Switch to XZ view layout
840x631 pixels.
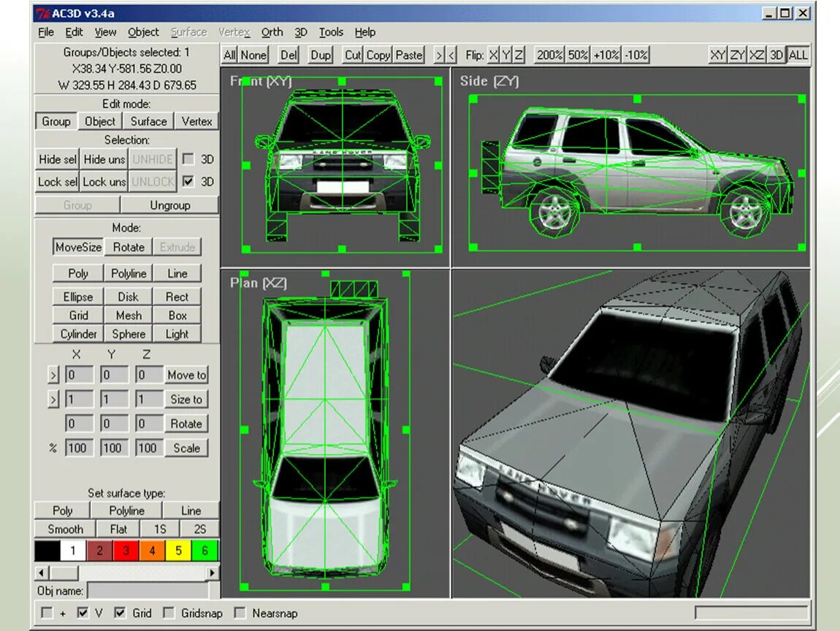pos(757,55)
